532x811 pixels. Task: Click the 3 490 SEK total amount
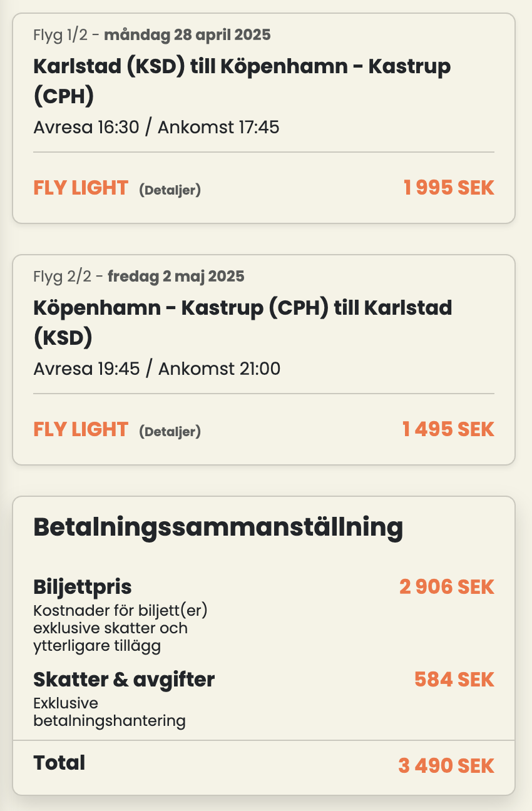pyautogui.click(x=446, y=765)
